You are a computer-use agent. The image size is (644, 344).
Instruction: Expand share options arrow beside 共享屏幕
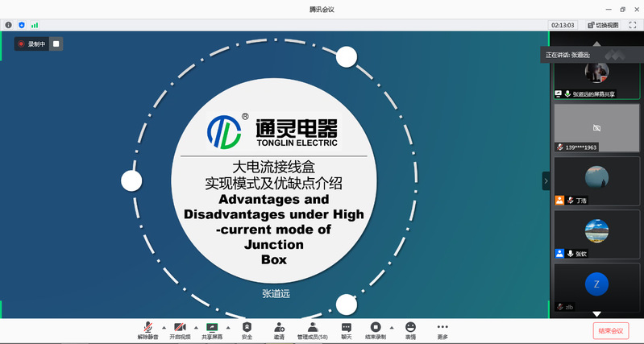coord(229,328)
